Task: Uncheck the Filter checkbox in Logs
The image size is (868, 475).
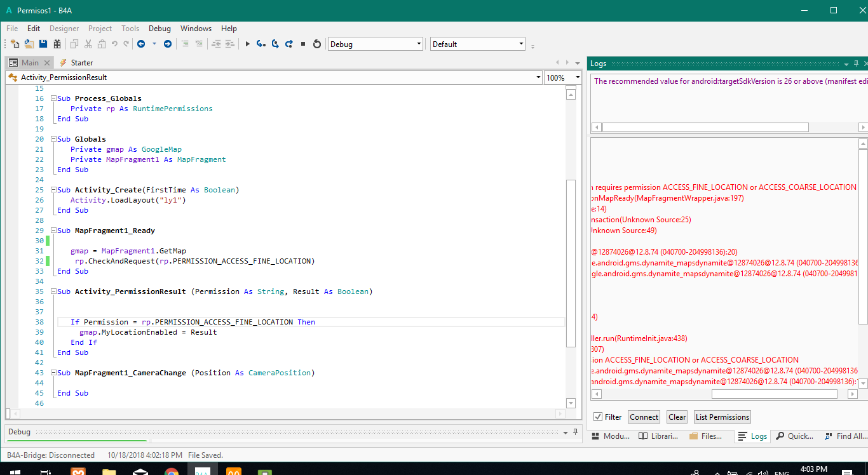Action: pos(598,417)
